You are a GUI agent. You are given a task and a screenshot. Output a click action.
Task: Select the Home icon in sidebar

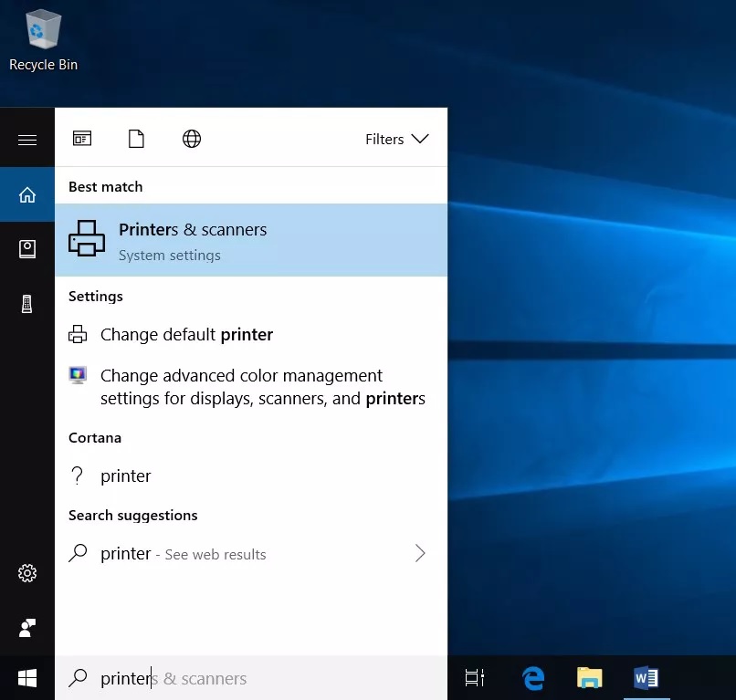[27, 194]
